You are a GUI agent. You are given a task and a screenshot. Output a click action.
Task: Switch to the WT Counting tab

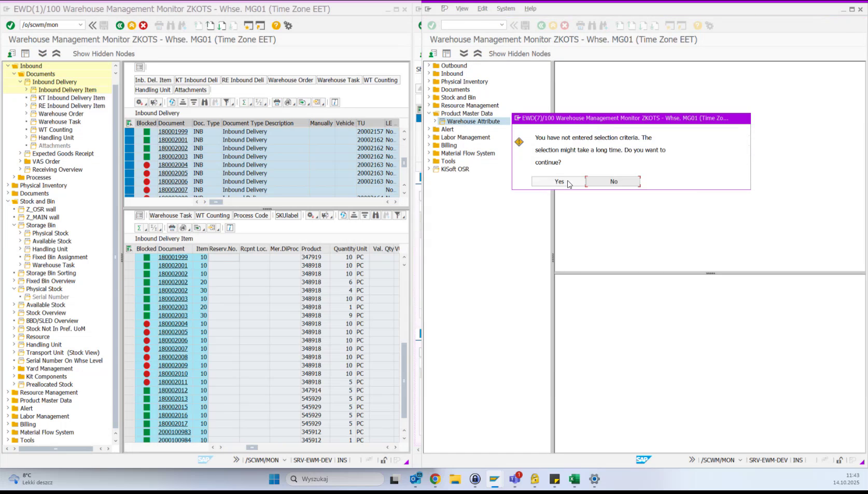click(381, 80)
